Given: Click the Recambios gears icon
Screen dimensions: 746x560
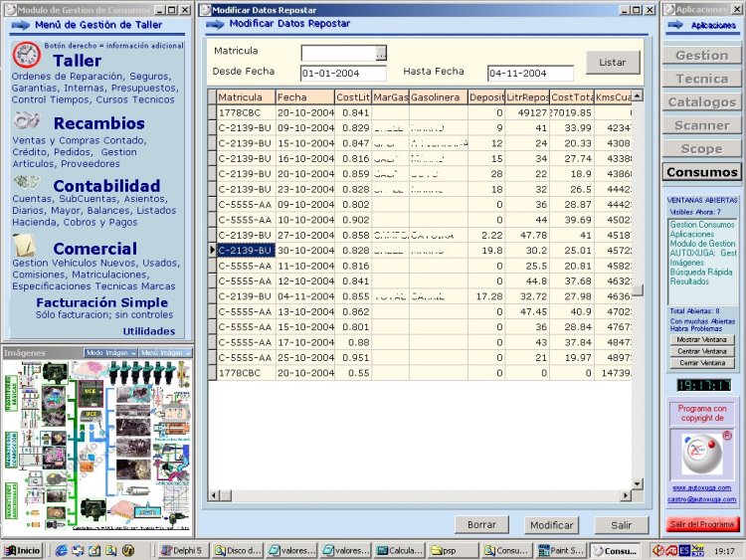Looking at the screenshot, I should pos(27,120).
